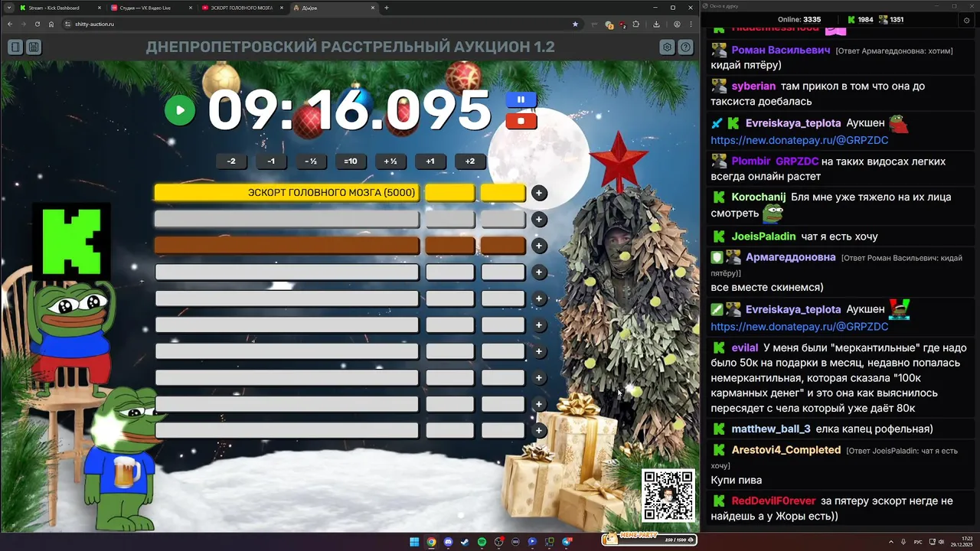
Task: Go back in browser history
Action: [10, 24]
